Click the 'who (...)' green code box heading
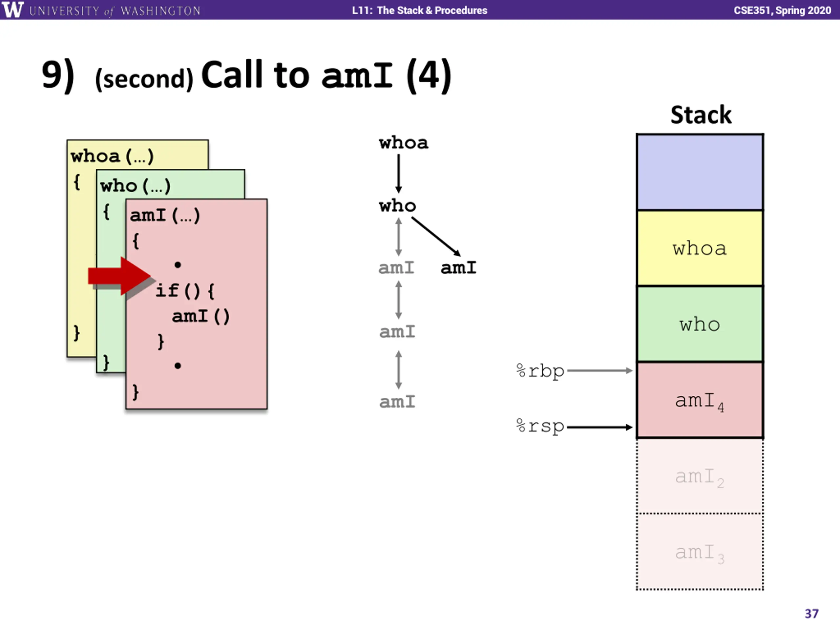 click(x=135, y=186)
